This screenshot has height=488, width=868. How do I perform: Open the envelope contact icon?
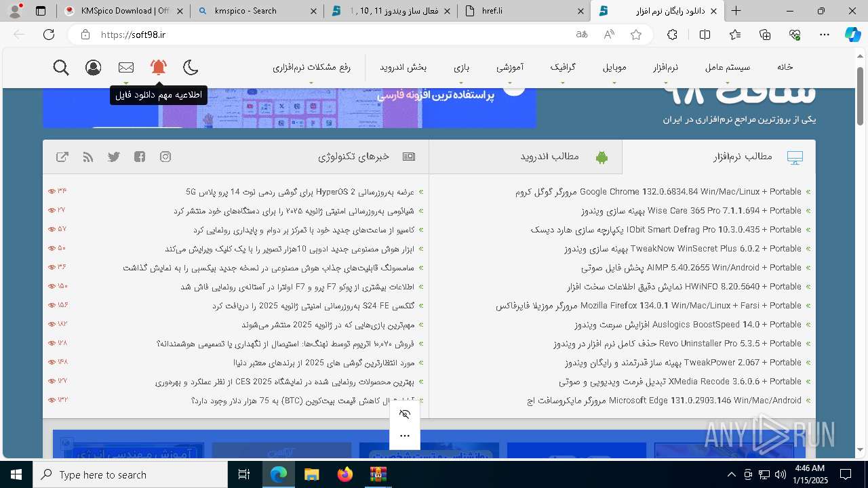coord(126,67)
